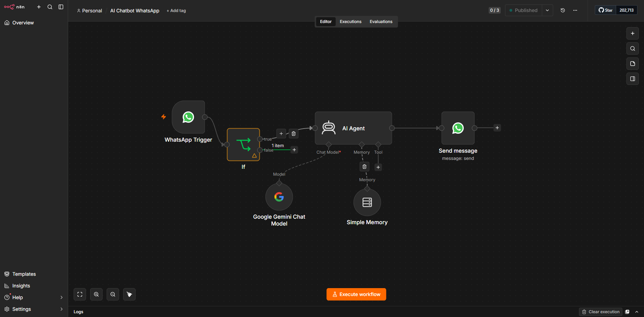Click the n8n logo in sidebar
This screenshot has height=317, width=644.
[x=14, y=7]
